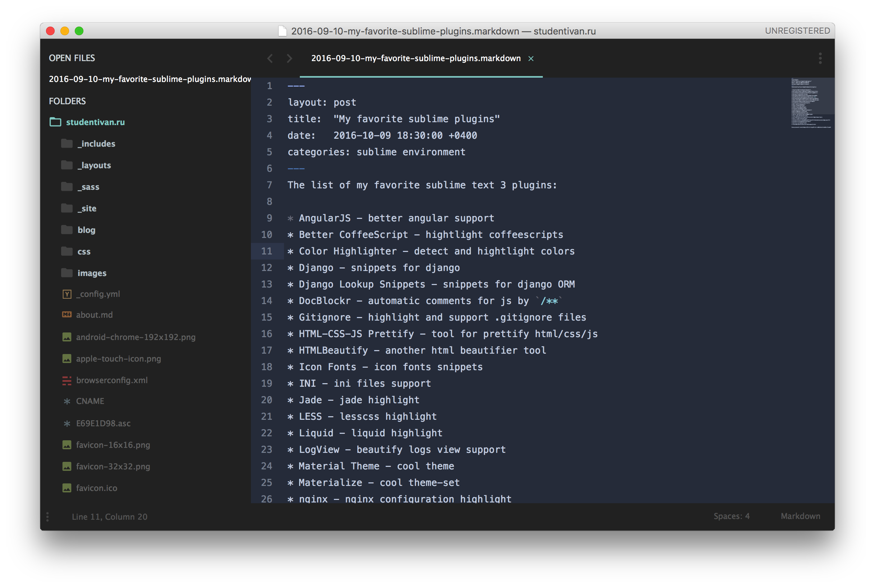Click the document icon in title bar
The width and height of the screenshot is (875, 588).
(283, 31)
